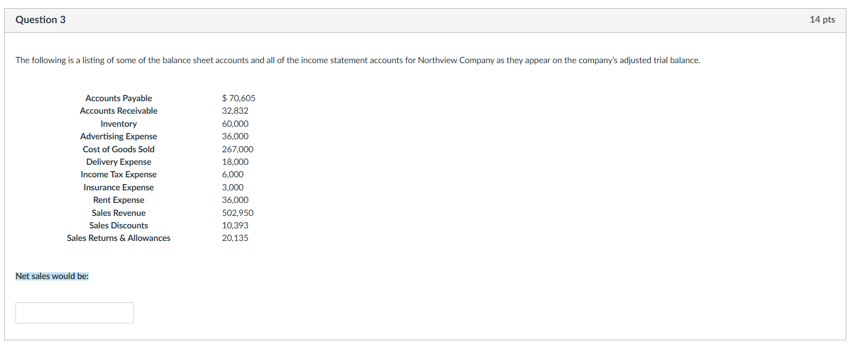Click the highlighted "Net sales would be:" text
The height and width of the screenshot is (347, 868).
coord(52,276)
